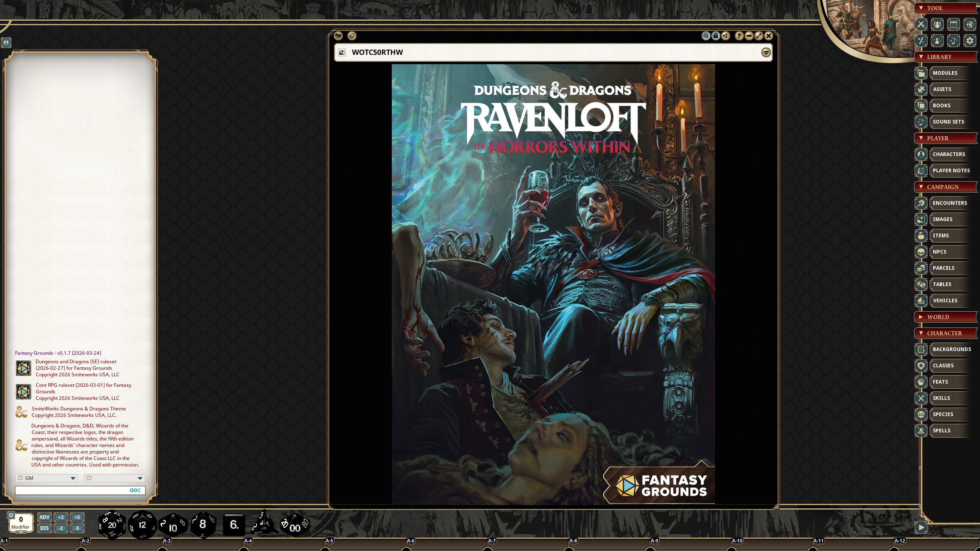Collapse the TOOL section header

(x=945, y=8)
